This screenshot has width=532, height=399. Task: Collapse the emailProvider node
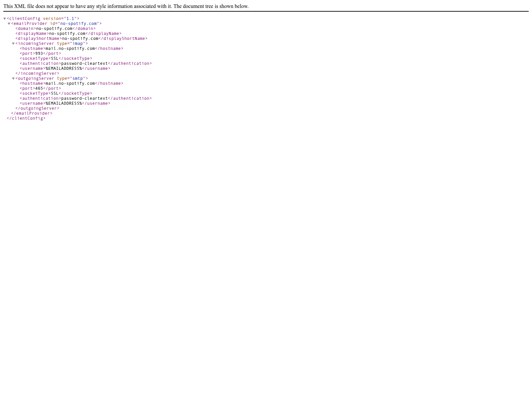click(x=9, y=24)
